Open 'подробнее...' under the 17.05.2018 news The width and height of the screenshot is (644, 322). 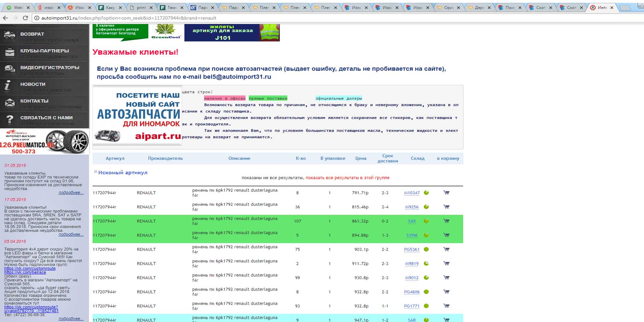click(71, 234)
